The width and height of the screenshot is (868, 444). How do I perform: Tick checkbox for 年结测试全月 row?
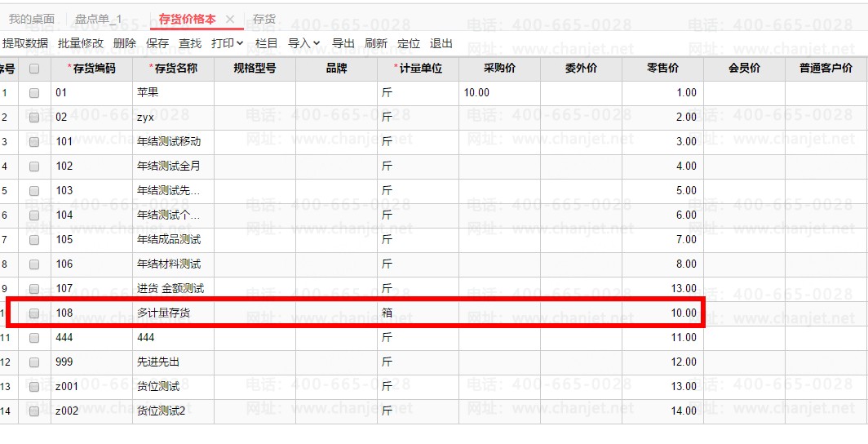[34, 166]
